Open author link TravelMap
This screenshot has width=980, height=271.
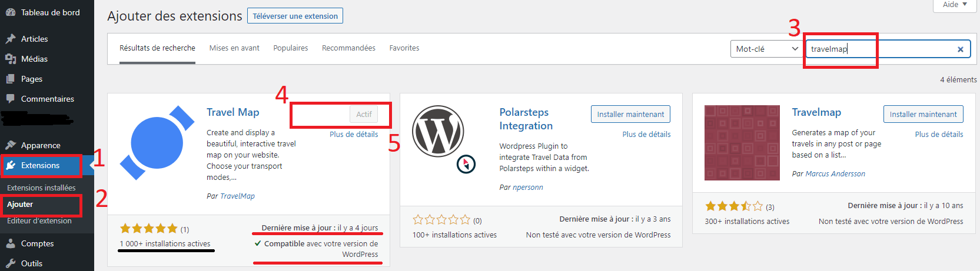tap(238, 196)
